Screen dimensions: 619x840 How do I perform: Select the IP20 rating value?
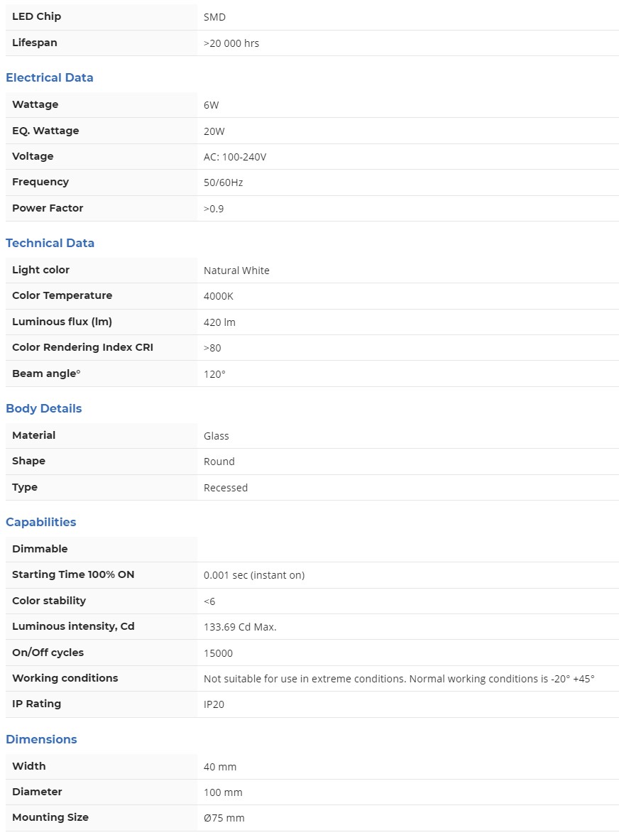tap(214, 704)
